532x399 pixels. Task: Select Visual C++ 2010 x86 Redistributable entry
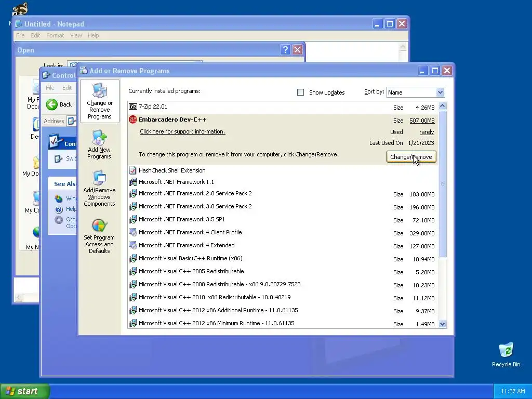[x=283, y=298]
